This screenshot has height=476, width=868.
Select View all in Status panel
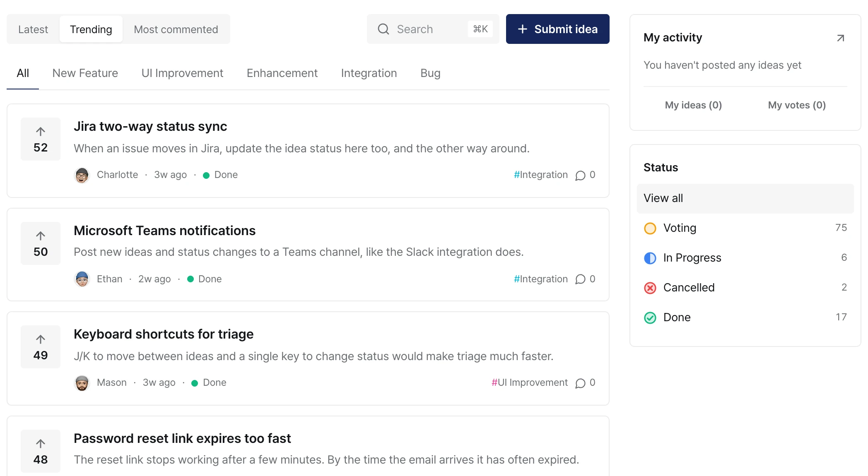point(745,198)
